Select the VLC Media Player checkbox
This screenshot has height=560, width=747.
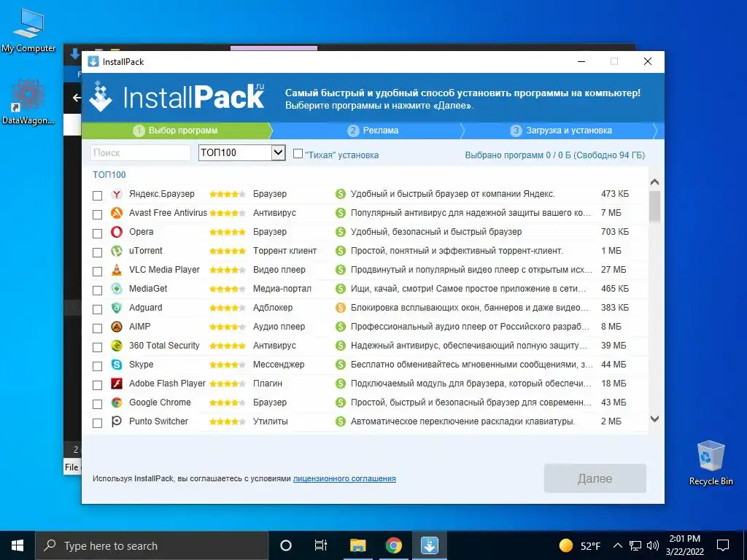tap(97, 271)
